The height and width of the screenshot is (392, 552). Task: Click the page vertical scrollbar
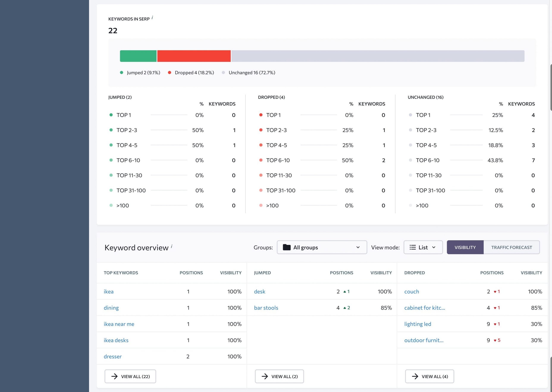click(551, 87)
